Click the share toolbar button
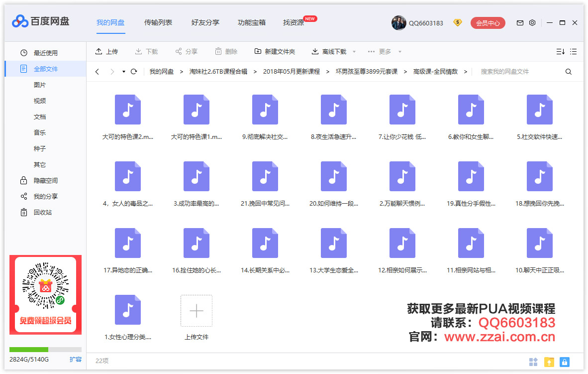Image resolution: width=588 pixels, height=374 pixels. pyautogui.click(x=187, y=51)
